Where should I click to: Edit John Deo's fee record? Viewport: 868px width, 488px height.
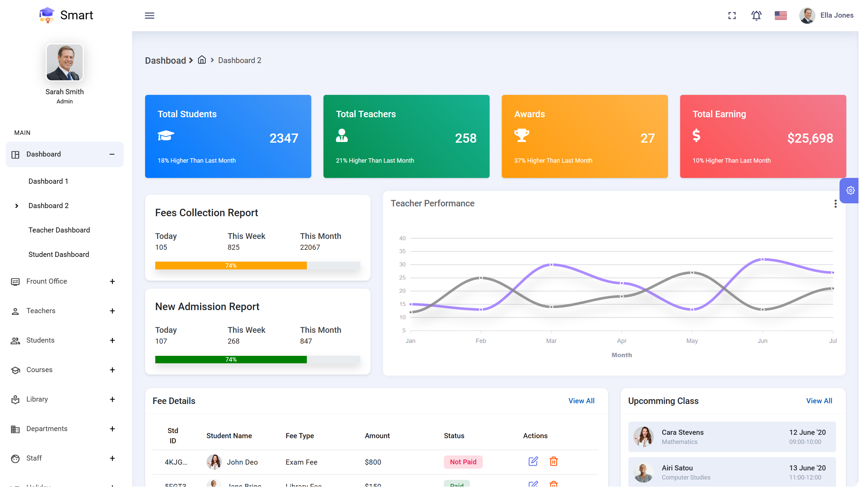point(533,462)
